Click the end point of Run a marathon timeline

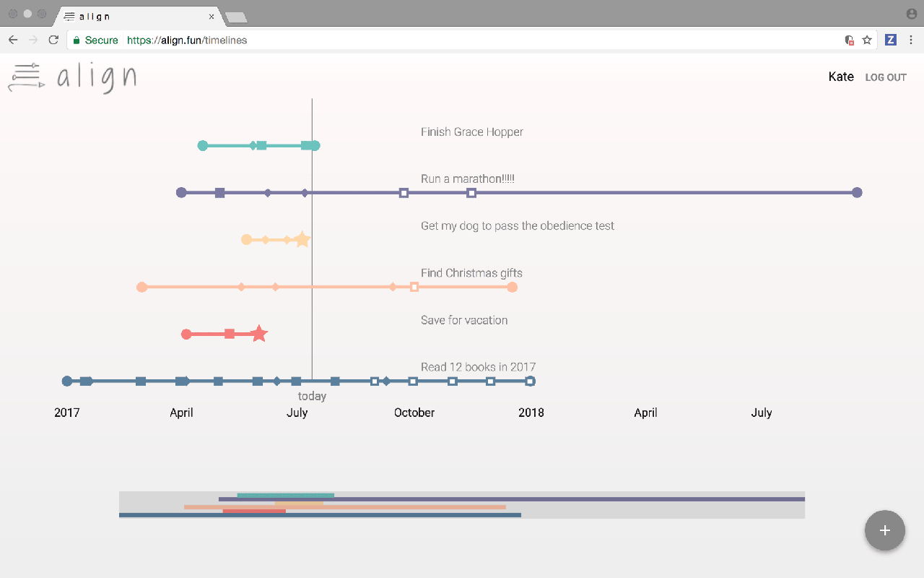click(857, 192)
